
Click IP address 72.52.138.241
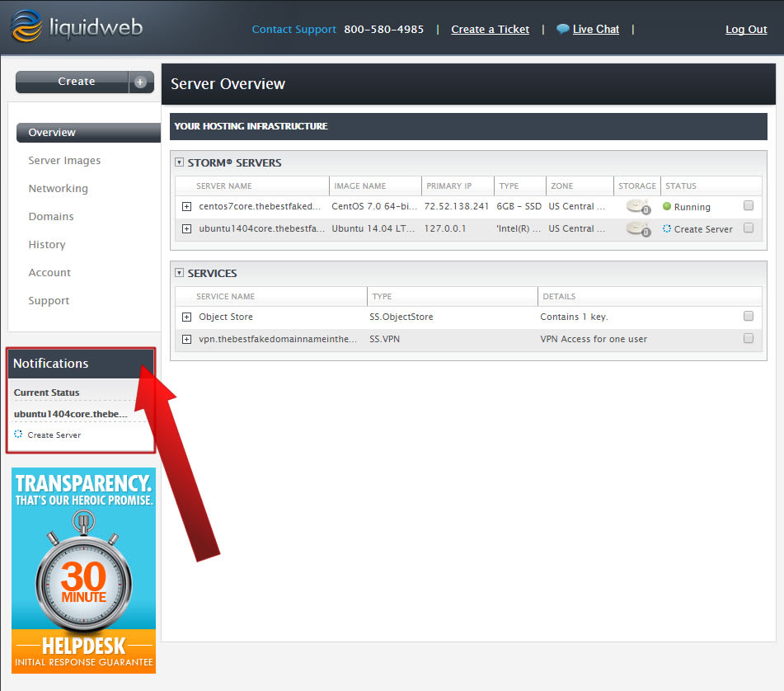456,206
